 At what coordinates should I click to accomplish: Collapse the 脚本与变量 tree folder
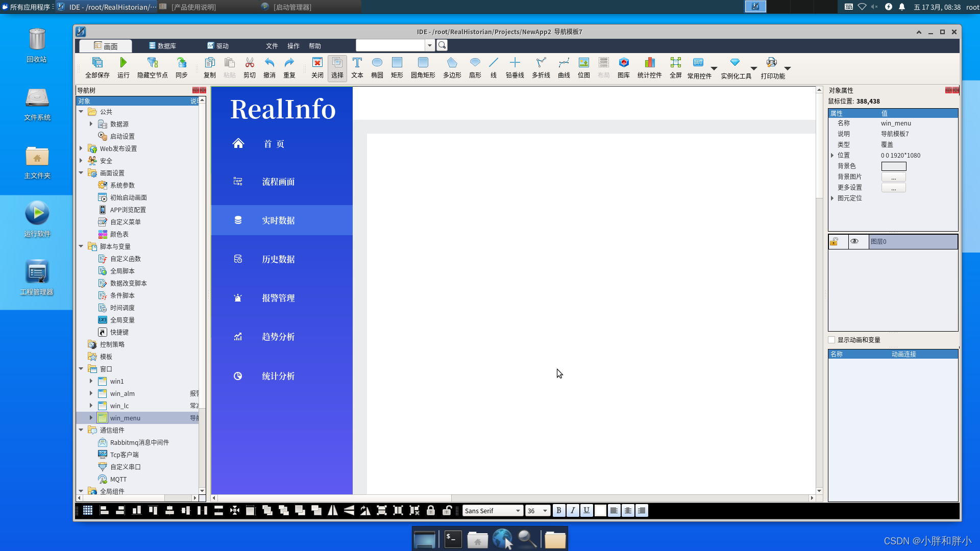click(81, 246)
